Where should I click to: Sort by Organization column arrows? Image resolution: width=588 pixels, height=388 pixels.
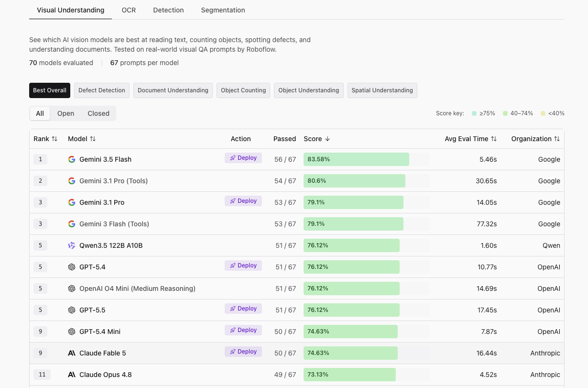557,139
